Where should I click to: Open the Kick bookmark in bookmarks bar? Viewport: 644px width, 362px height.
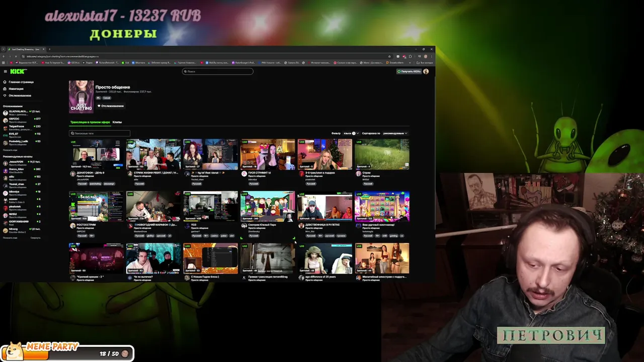[125, 63]
